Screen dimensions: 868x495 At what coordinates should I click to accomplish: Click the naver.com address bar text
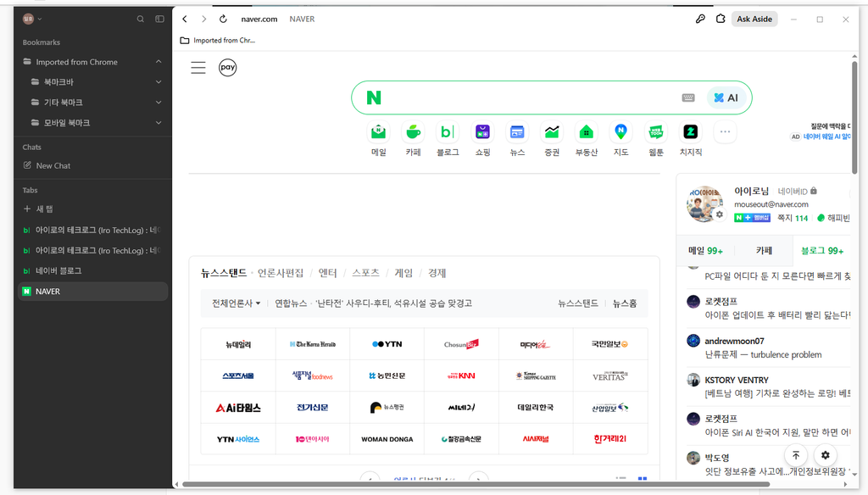point(259,19)
